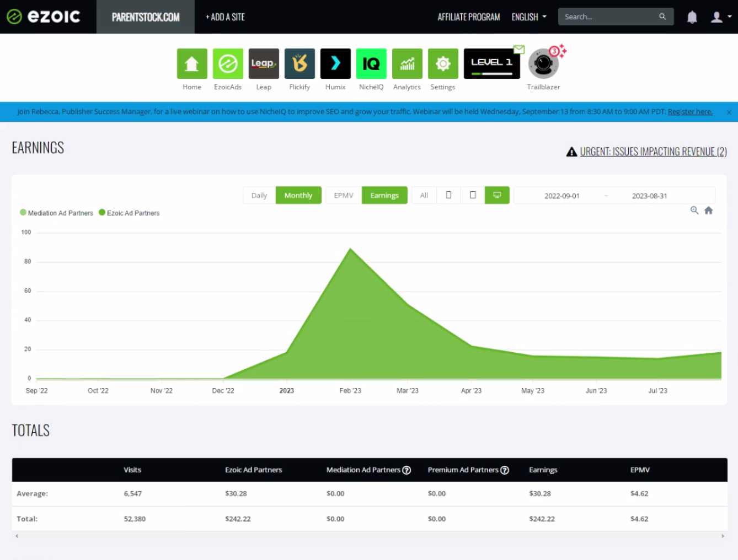Open the user account menu
The image size is (738, 560).
[x=721, y=17]
